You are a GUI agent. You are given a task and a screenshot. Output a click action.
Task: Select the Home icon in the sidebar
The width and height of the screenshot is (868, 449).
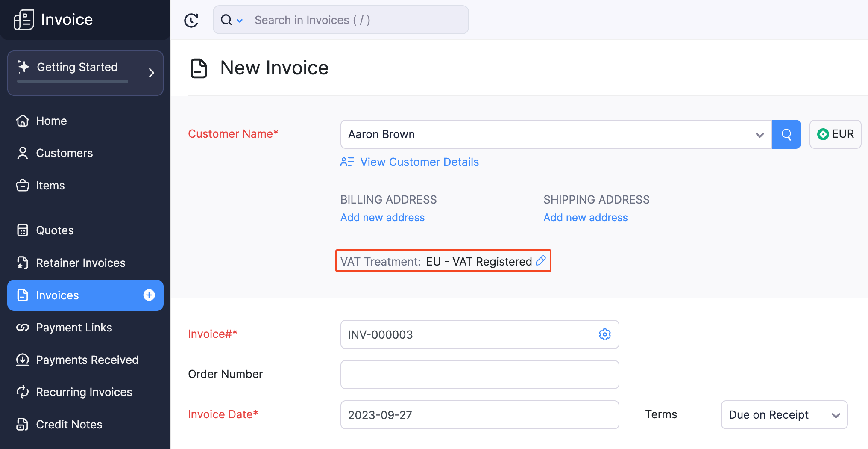pos(23,121)
